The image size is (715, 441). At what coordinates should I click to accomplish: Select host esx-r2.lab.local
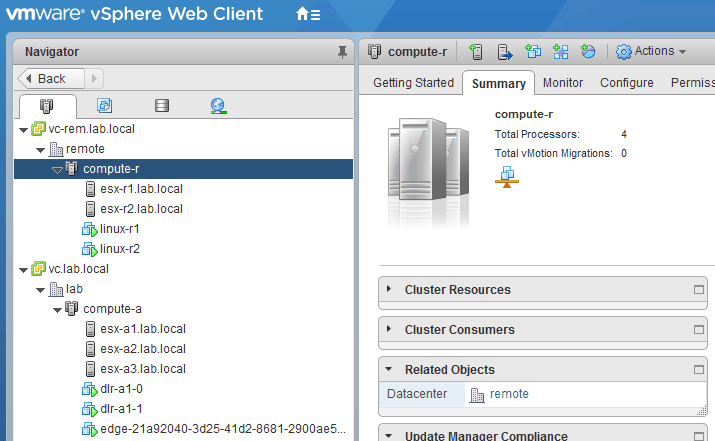[141, 209]
